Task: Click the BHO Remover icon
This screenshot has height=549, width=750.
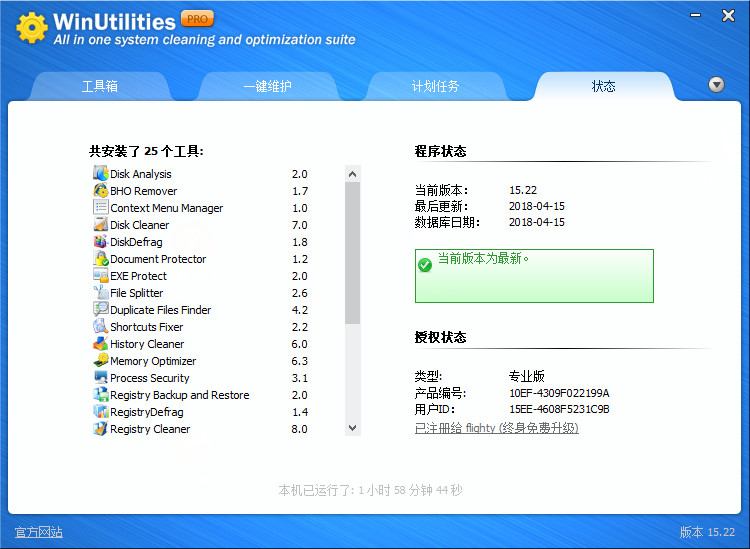Action: pos(100,190)
